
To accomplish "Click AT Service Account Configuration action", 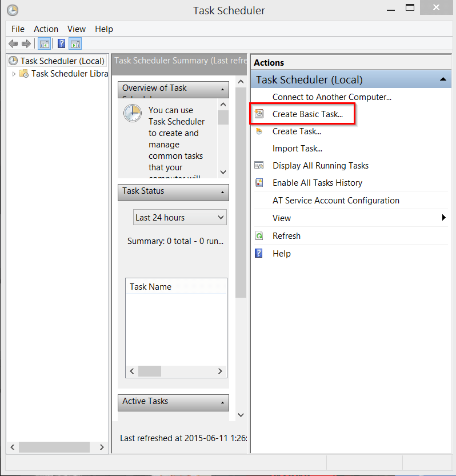I will point(335,201).
